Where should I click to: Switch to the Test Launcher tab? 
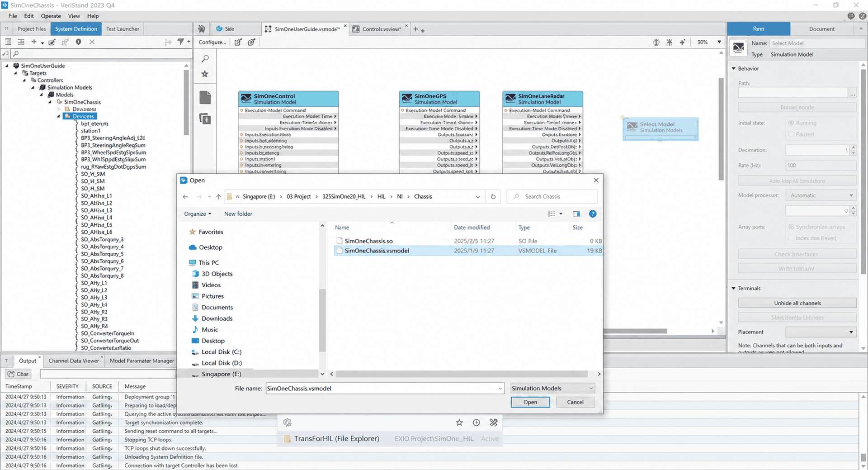[x=123, y=29]
